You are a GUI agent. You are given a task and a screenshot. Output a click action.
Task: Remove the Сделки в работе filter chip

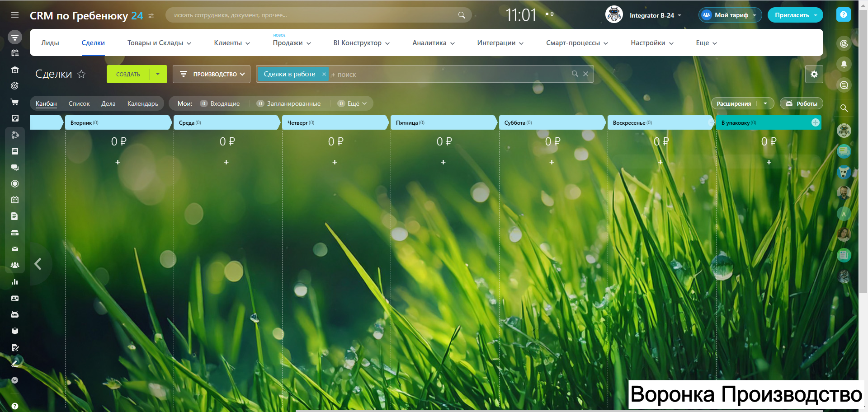(x=324, y=74)
